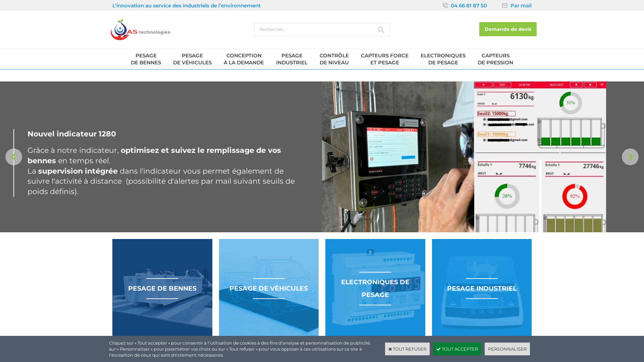Open cookie settings via Personnaliser
644x362 pixels.
(x=507, y=349)
